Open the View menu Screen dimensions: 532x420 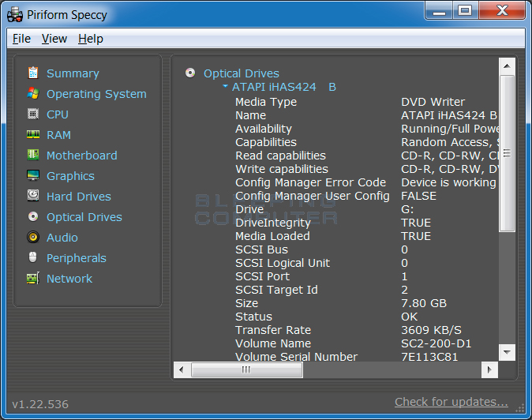tap(54, 39)
